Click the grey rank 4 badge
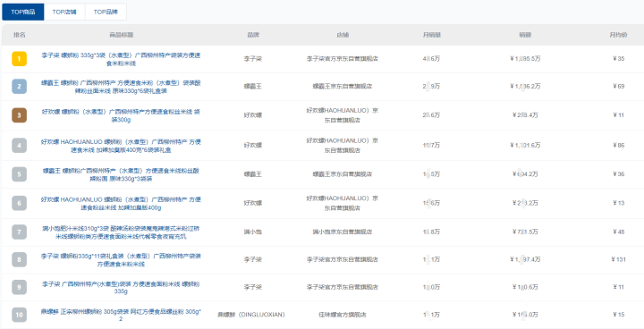The height and width of the screenshot is (329, 644). click(20, 145)
